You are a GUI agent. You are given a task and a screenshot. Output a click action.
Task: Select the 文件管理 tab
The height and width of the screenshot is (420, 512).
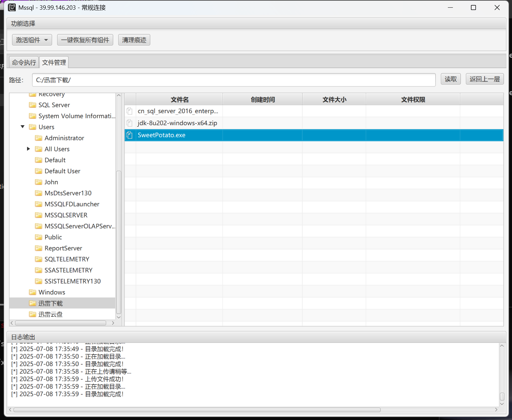54,62
